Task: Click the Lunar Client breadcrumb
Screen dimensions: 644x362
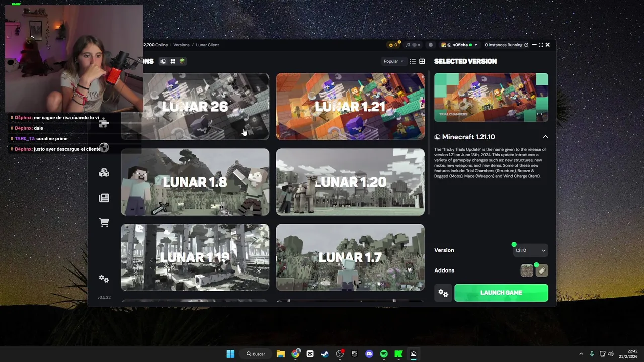Action: point(207,45)
